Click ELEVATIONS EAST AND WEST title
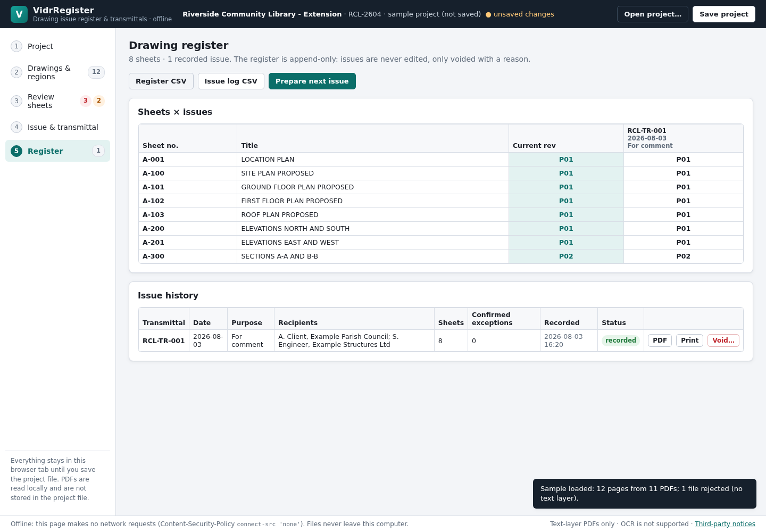Screen dimensions: 766x532 tap(373, 243)
